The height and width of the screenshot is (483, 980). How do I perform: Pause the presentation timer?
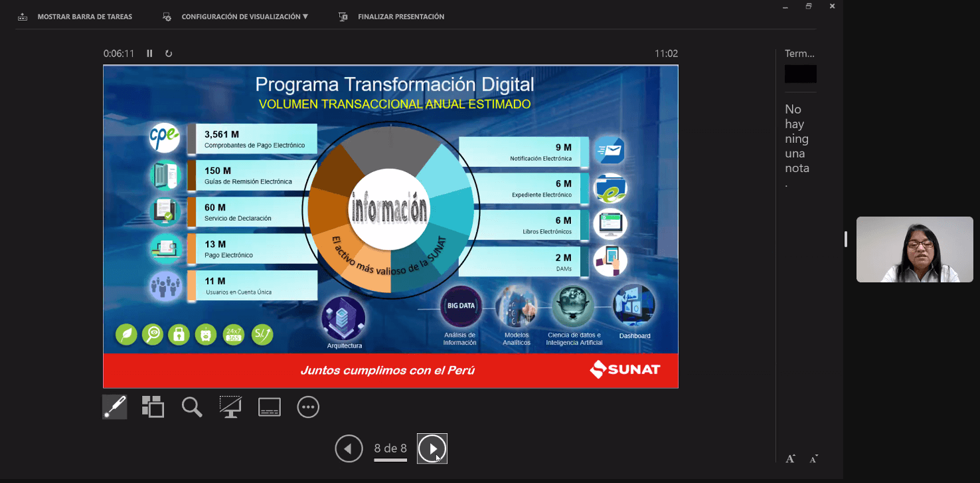click(x=149, y=54)
